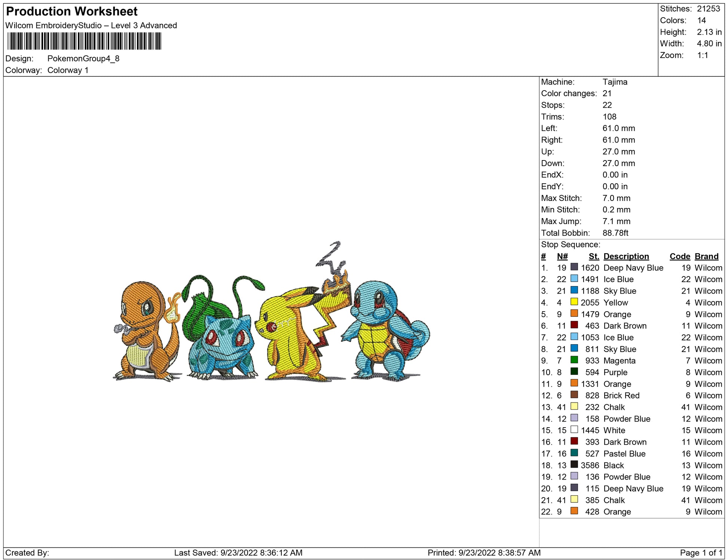Screen dimensions: 728x560
Task: Click the barcode under the worksheet title
Action: coord(84,41)
